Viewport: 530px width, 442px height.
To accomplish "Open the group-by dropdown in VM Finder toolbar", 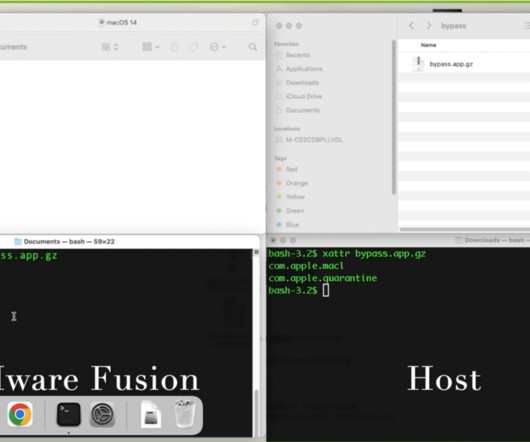I will coord(151,47).
